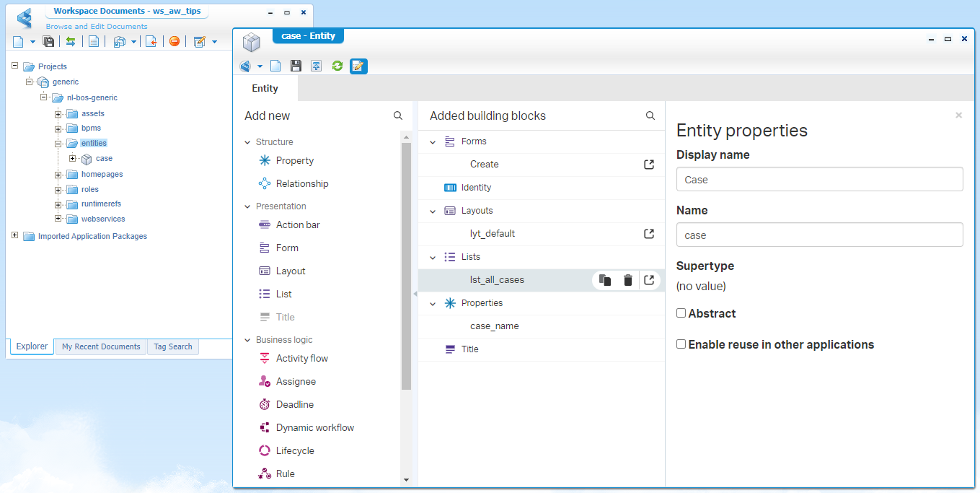Add an Activity flow building block

301,359
